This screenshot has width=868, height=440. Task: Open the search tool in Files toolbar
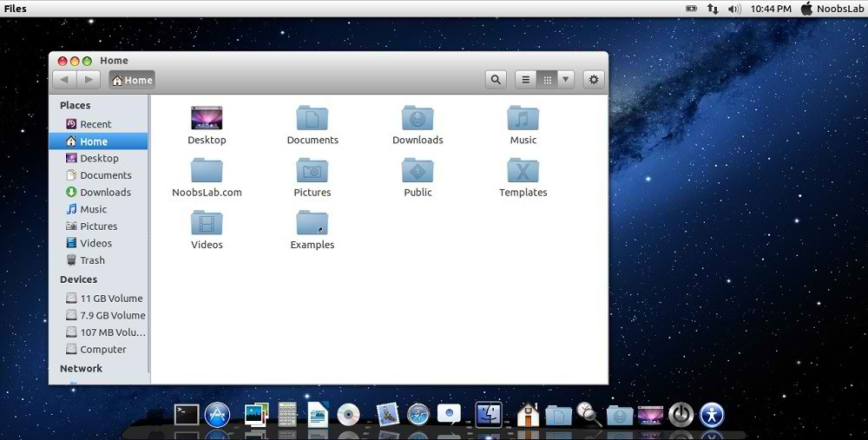[x=496, y=80]
